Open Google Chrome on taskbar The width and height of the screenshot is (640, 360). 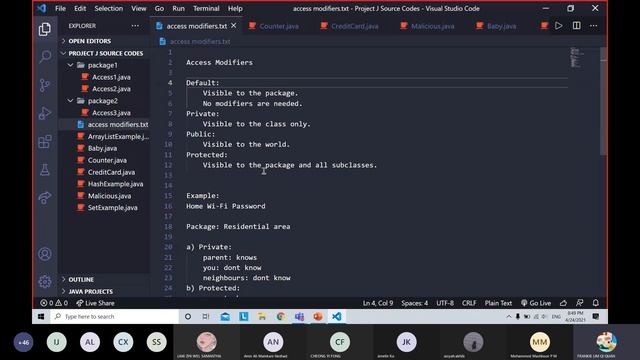(280, 316)
